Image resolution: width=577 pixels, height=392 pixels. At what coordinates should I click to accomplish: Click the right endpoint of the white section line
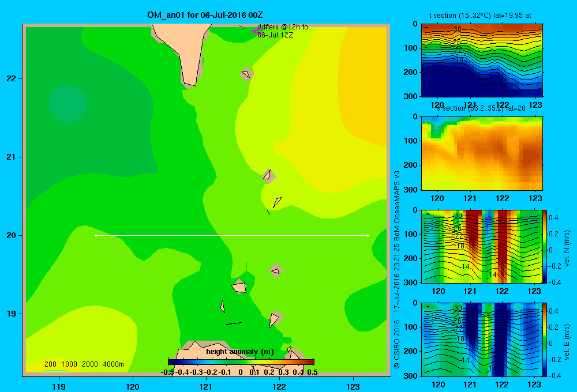pos(368,235)
